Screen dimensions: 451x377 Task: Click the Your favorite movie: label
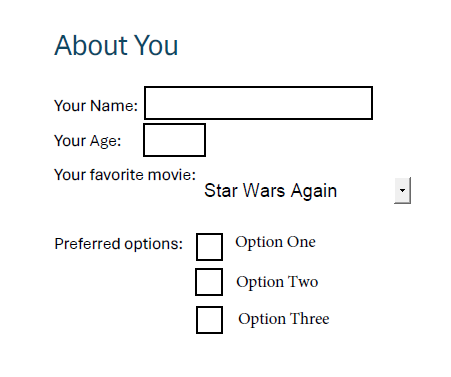click(125, 175)
